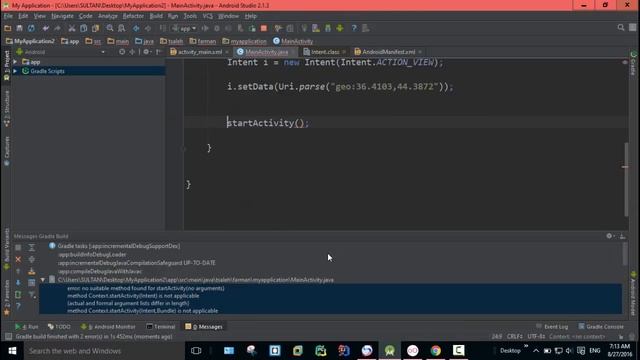Click the Copy toolbar icon
Image resolution: width=640 pixels, height=360 pixels.
pos(84,28)
